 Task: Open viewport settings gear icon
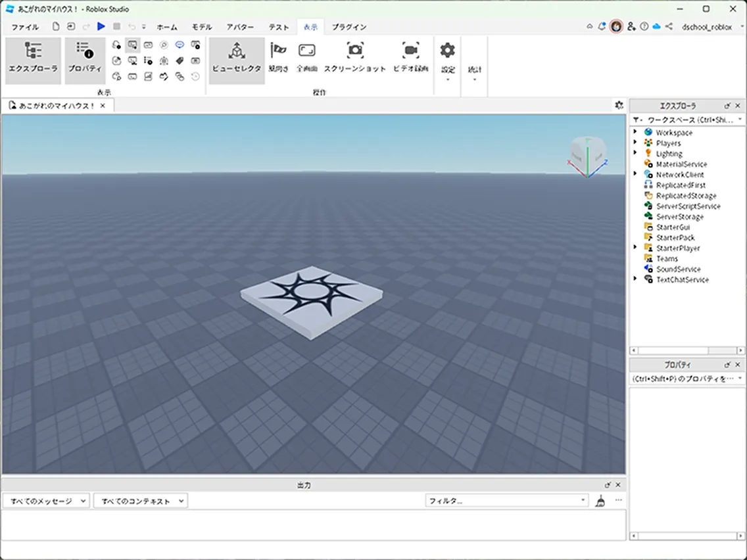(x=619, y=105)
